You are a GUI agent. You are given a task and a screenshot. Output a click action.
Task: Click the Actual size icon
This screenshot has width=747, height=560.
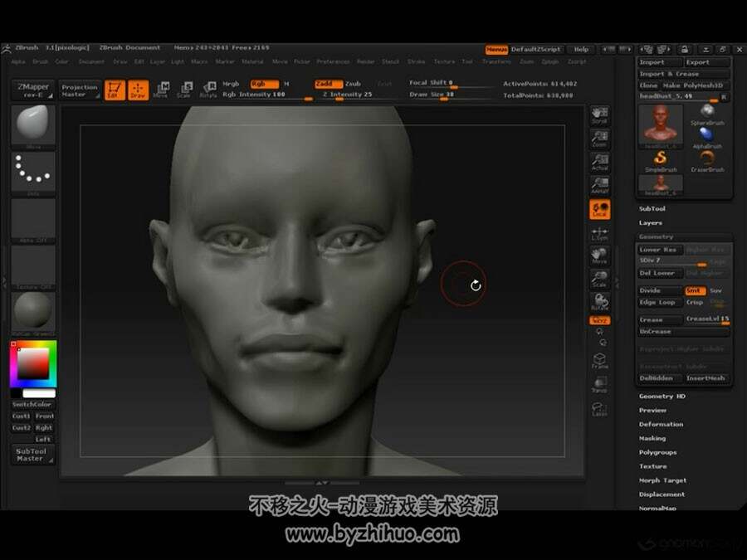click(599, 163)
